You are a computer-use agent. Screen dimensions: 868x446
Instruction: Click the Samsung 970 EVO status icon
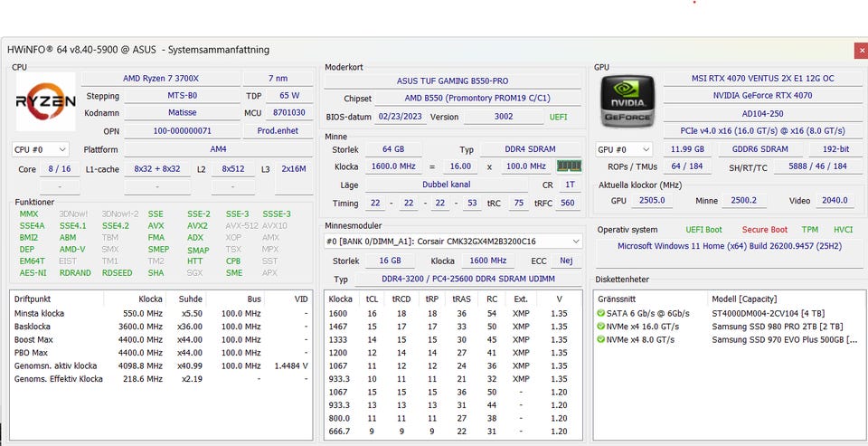601,339
